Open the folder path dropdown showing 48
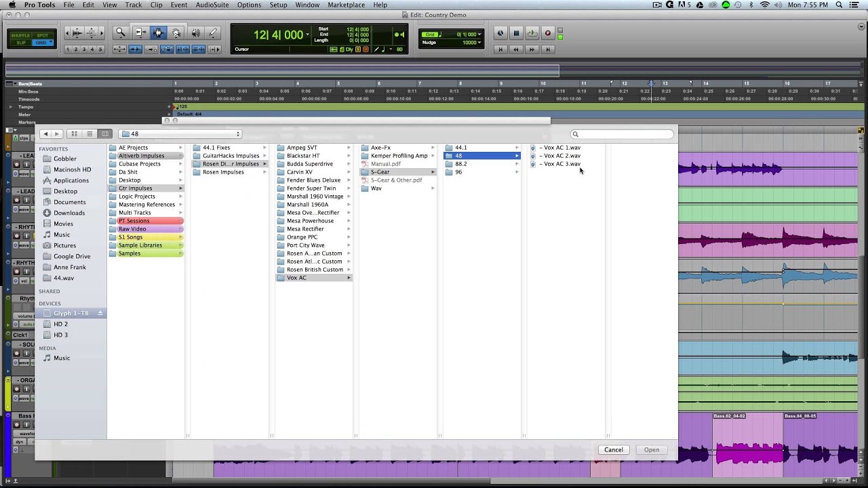Viewport: 868px width, 488px height. click(180, 134)
